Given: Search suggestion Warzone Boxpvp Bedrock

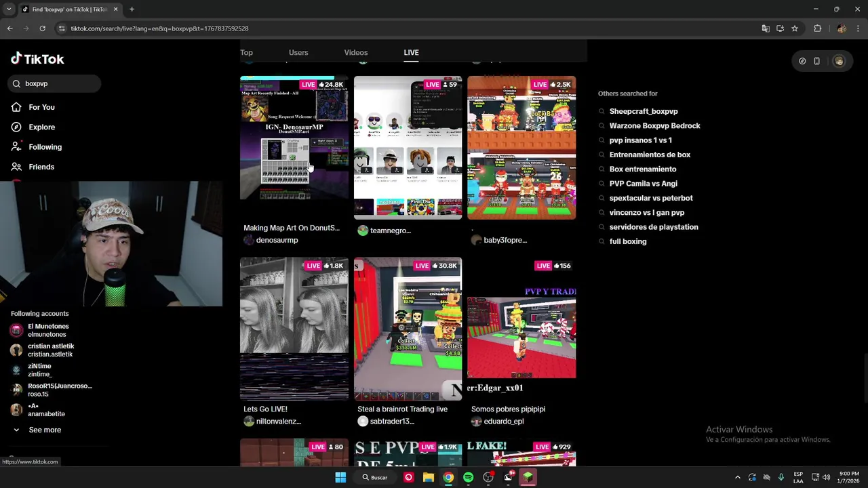Looking at the screenshot, I should [x=654, y=126].
